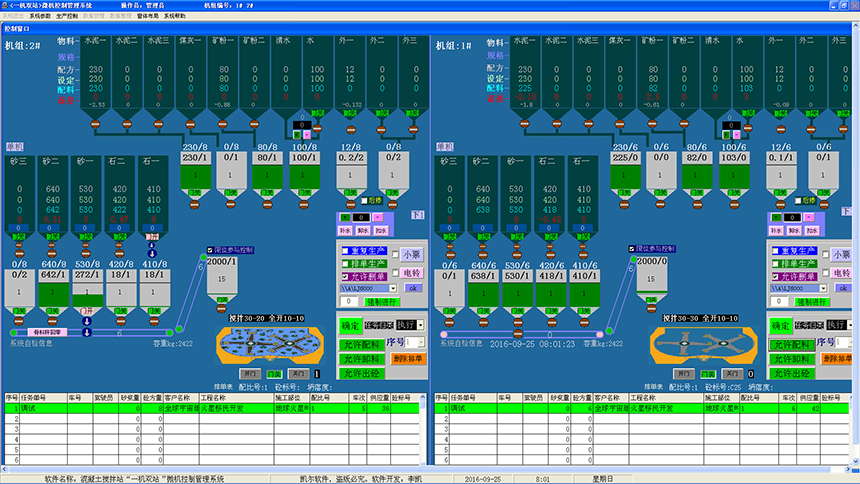Enable 重复生产 checkbox in unit 2# panel
This screenshot has height=484, width=860.
coord(346,251)
